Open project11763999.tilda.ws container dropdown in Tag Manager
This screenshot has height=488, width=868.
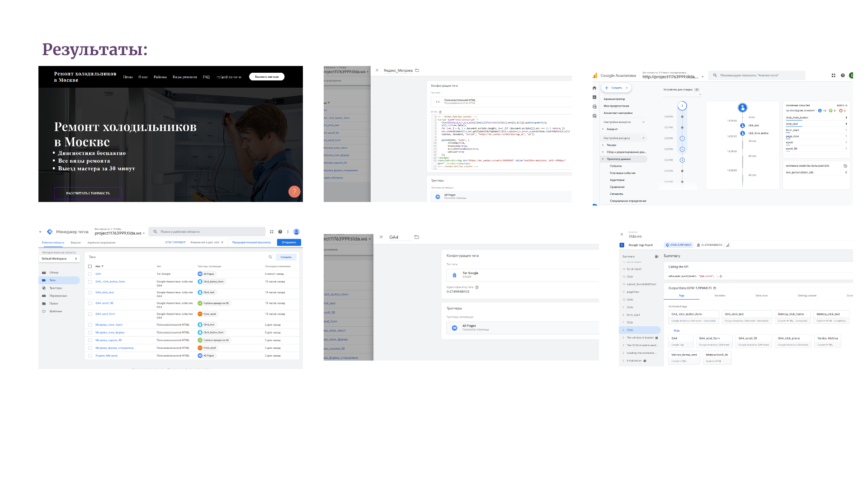tap(120, 234)
